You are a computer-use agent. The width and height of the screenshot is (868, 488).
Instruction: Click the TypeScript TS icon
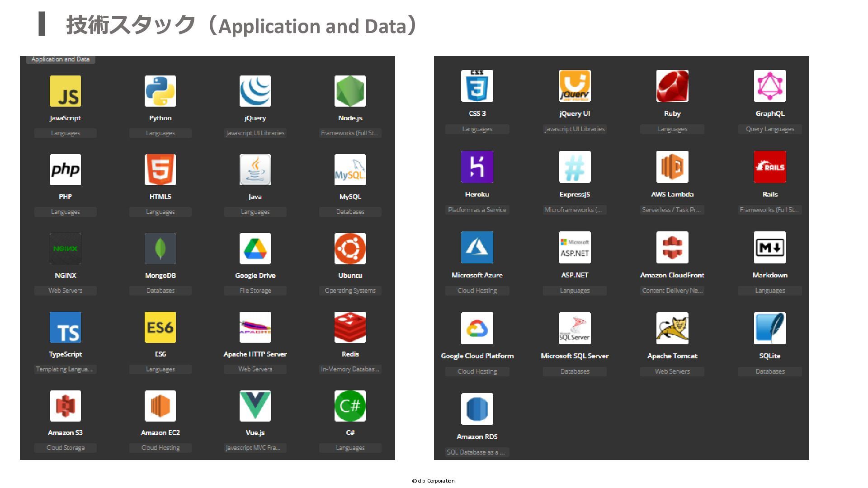(x=65, y=327)
